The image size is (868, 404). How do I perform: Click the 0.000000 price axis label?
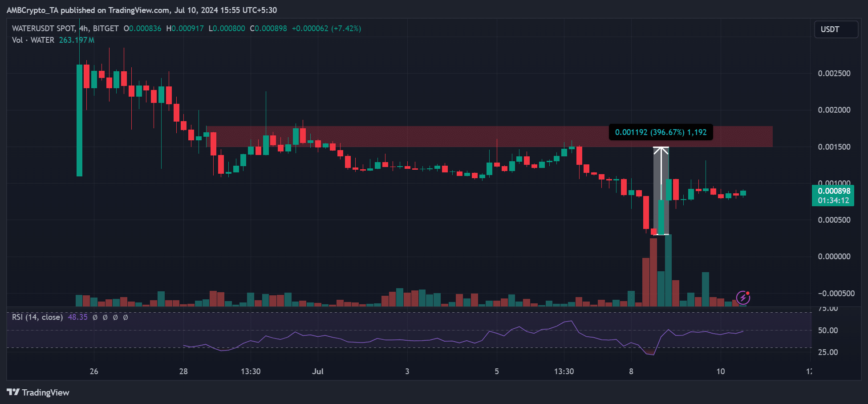[834, 257]
